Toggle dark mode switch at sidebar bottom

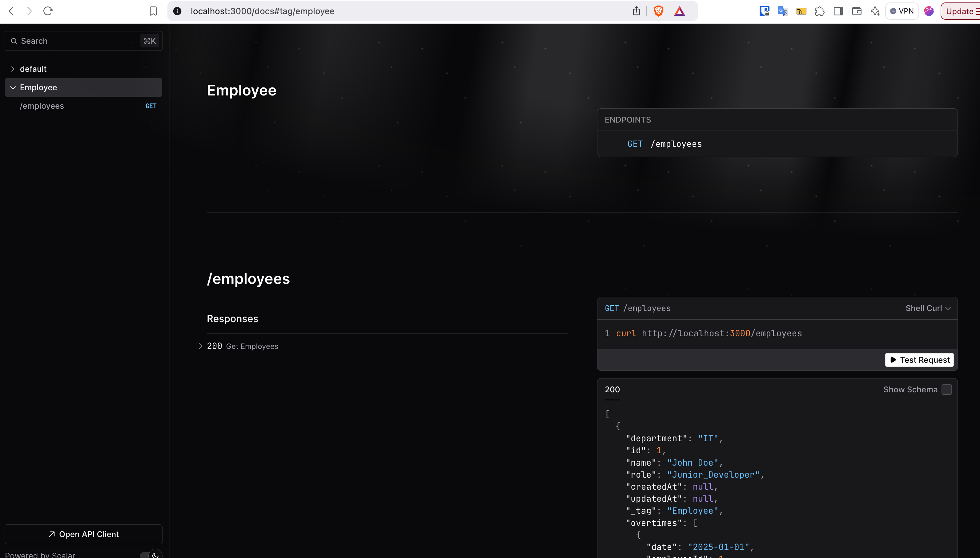pos(151,554)
